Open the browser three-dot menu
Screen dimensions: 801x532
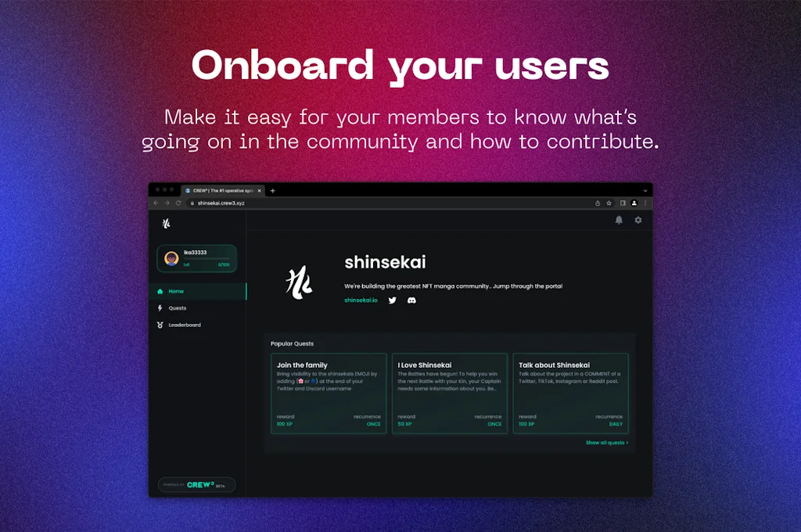click(645, 203)
